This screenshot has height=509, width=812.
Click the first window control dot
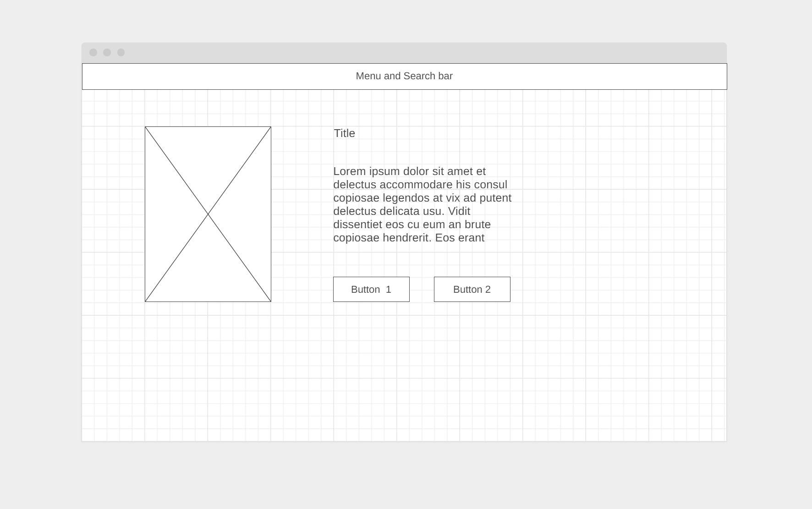click(93, 52)
